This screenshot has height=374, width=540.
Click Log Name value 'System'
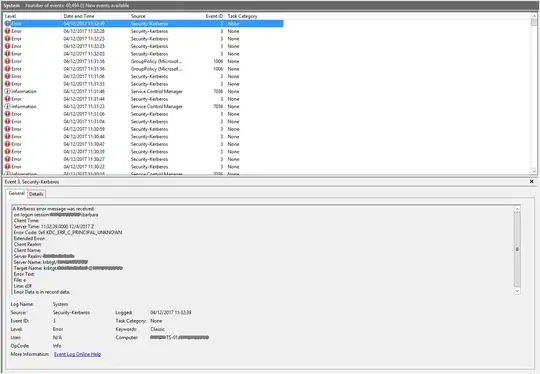point(60,304)
